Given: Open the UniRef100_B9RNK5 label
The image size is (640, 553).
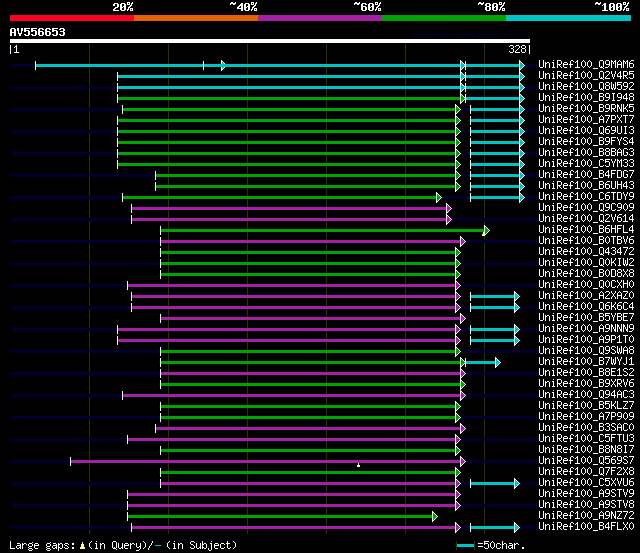Looking at the screenshot, I should click(x=586, y=108).
